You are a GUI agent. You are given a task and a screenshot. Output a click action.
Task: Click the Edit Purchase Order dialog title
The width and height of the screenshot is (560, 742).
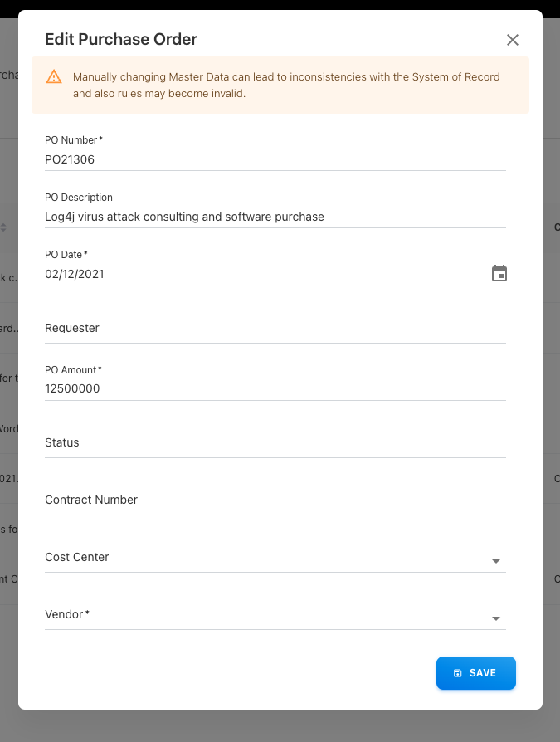coord(121,39)
